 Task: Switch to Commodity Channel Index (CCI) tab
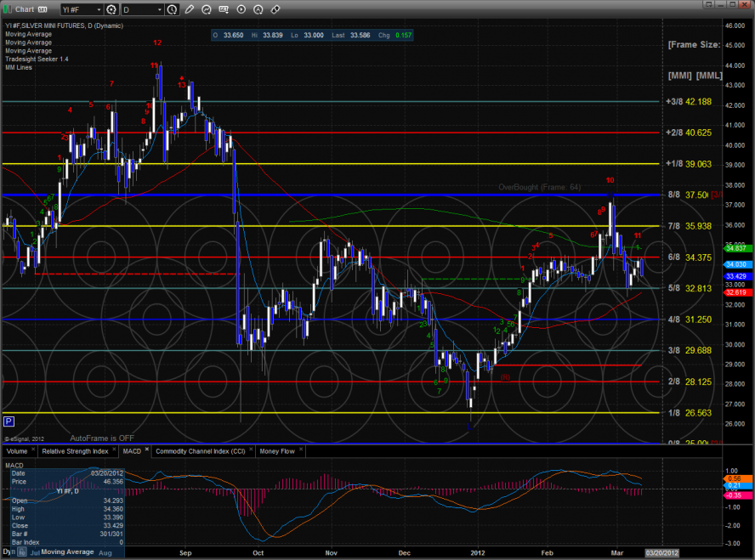coord(202,450)
